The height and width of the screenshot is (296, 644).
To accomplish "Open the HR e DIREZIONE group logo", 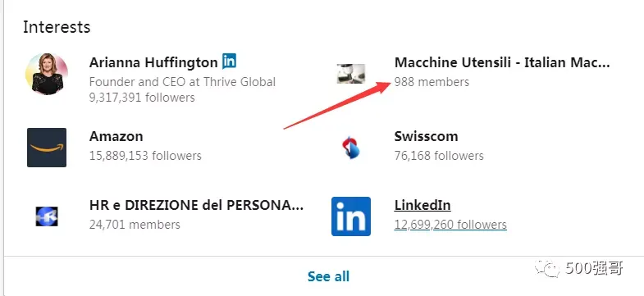I will [x=47, y=216].
